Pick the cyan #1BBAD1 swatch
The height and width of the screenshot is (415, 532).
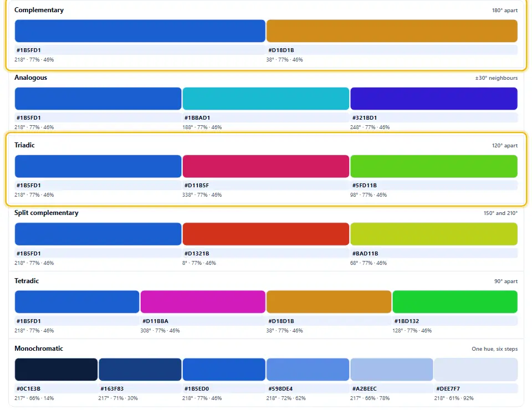tap(265, 99)
